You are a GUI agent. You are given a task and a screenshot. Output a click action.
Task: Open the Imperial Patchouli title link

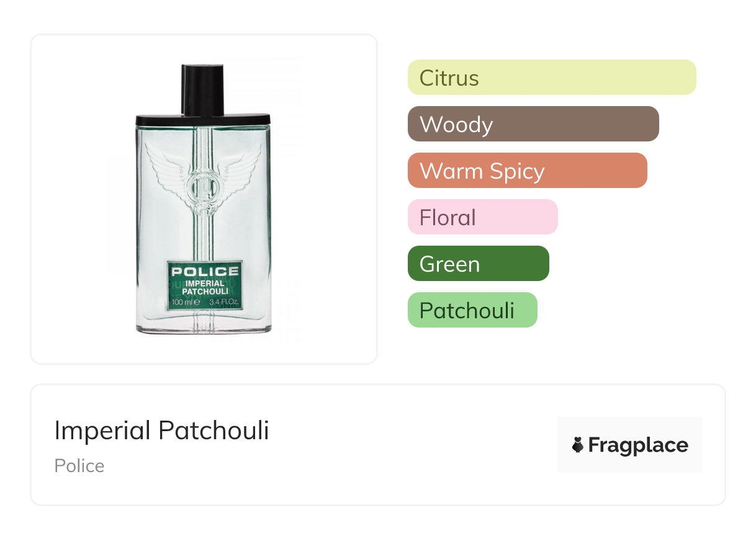pyautogui.click(x=162, y=431)
